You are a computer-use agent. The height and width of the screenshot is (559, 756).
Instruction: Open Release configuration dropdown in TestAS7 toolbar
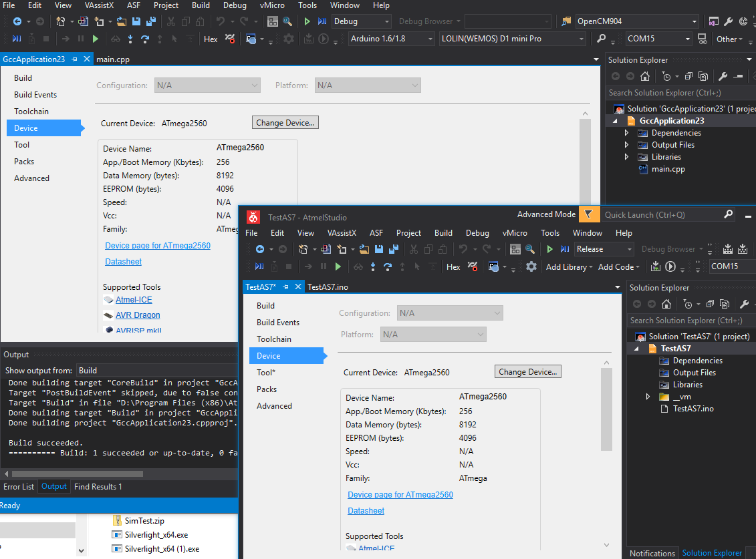604,249
